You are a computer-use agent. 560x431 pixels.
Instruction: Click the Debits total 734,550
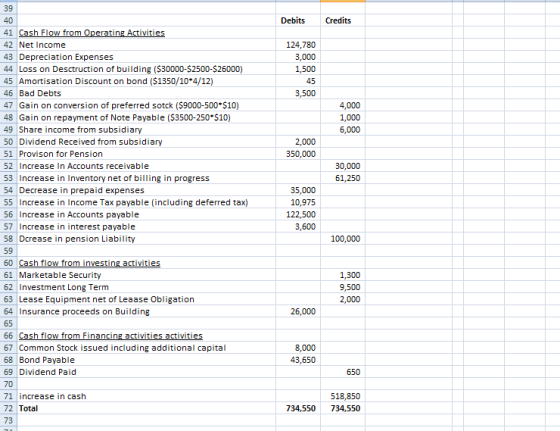click(x=301, y=409)
